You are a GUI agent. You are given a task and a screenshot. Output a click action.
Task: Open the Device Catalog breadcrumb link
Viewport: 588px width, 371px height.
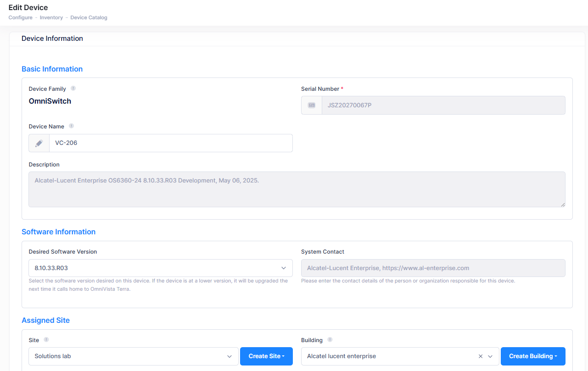(89, 18)
